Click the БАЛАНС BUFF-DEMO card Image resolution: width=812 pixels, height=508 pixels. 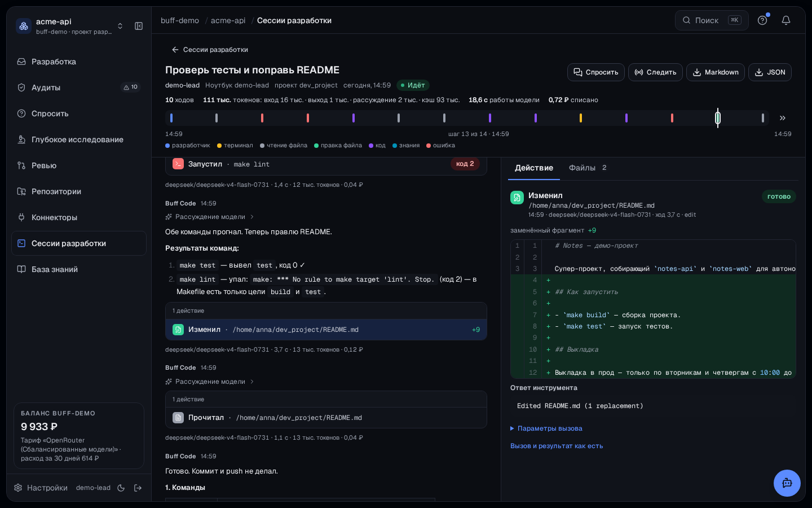[x=79, y=436]
